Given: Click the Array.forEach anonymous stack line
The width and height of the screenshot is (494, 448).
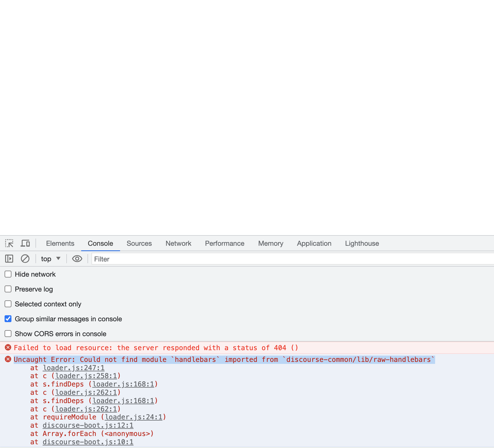Looking at the screenshot, I should (x=92, y=434).
